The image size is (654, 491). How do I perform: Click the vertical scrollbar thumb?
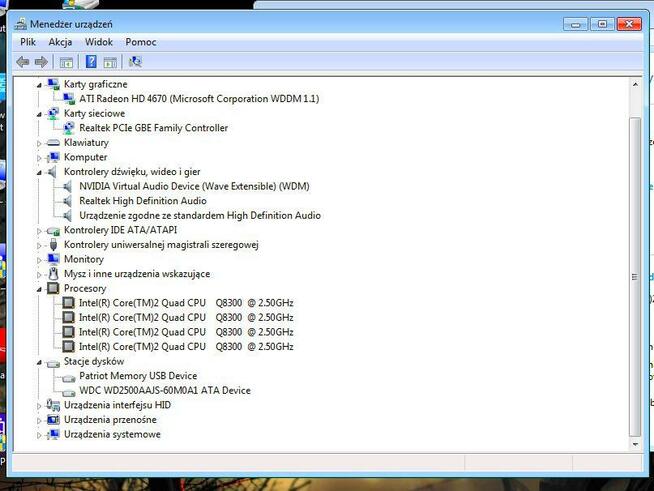[x=635, y=277]
